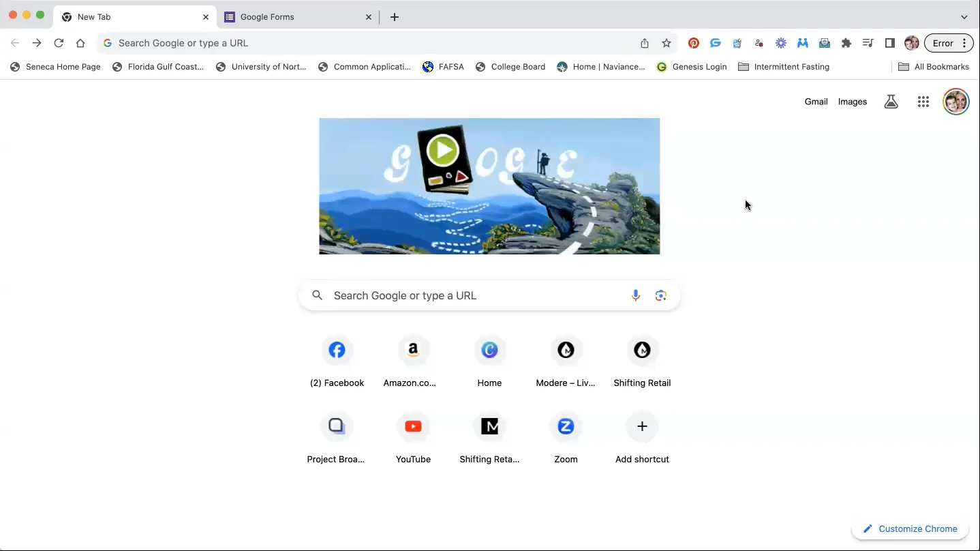
Task: Start voice search with the microphone
Action: point(636,295)
